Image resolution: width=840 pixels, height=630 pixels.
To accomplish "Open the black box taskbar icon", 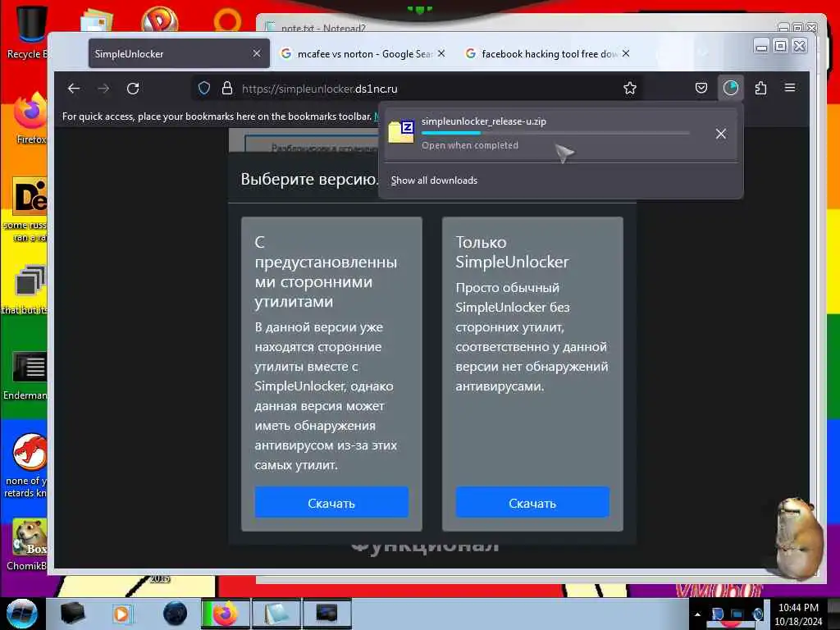I will pyautogui.click(x=72, y=614).
